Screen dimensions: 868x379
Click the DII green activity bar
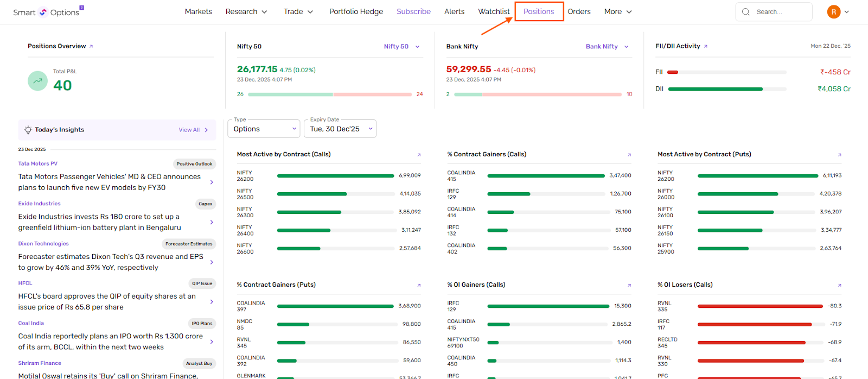click(715, 89)
